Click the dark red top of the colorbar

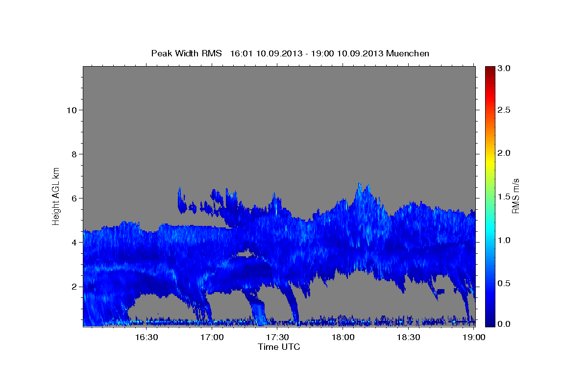[x=490, y=70]
